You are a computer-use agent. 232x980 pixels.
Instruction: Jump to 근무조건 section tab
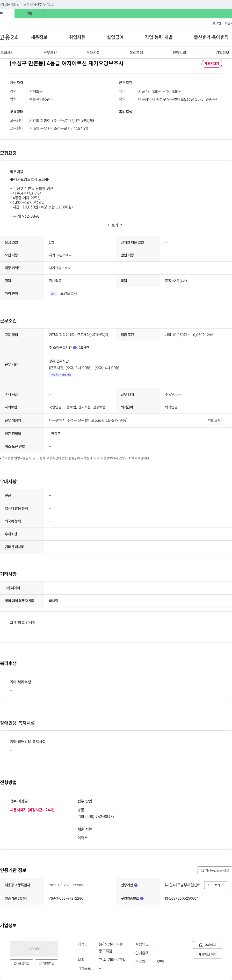(50, 53)
